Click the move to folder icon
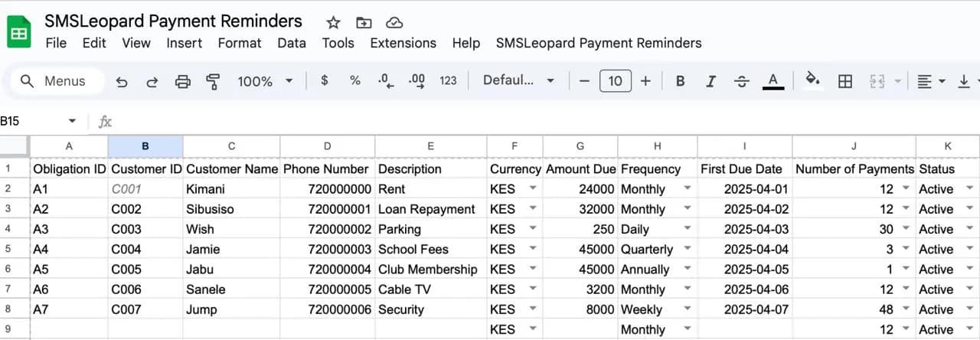The image size is (980, 340). (364, 22)
